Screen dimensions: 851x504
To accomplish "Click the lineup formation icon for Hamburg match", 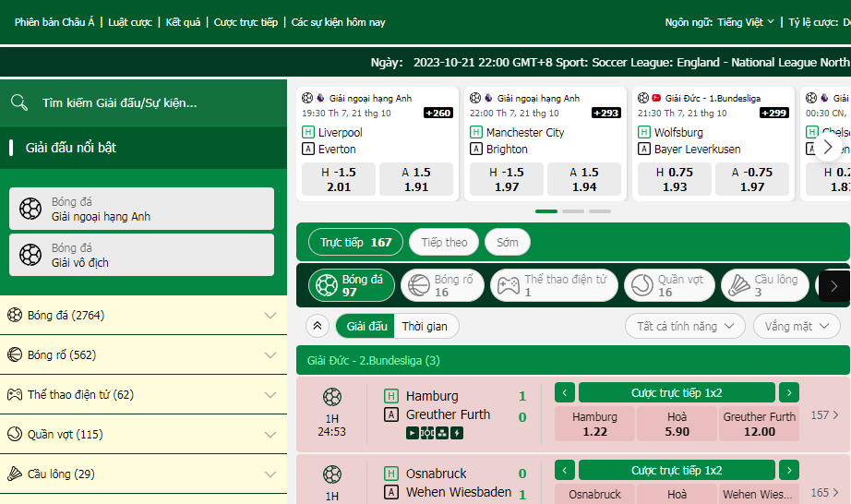I will coord(442,433).
